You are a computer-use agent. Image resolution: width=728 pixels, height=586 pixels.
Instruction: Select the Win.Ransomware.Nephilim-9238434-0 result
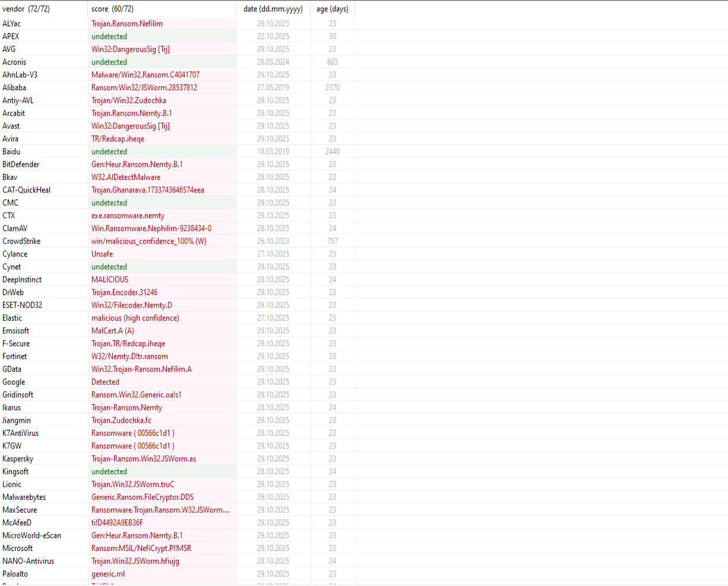pos(151,229)
